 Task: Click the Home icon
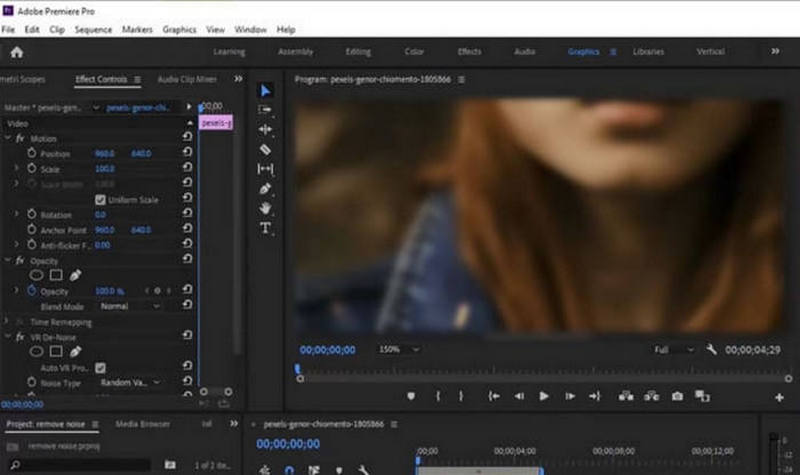(x=16, y=52)
